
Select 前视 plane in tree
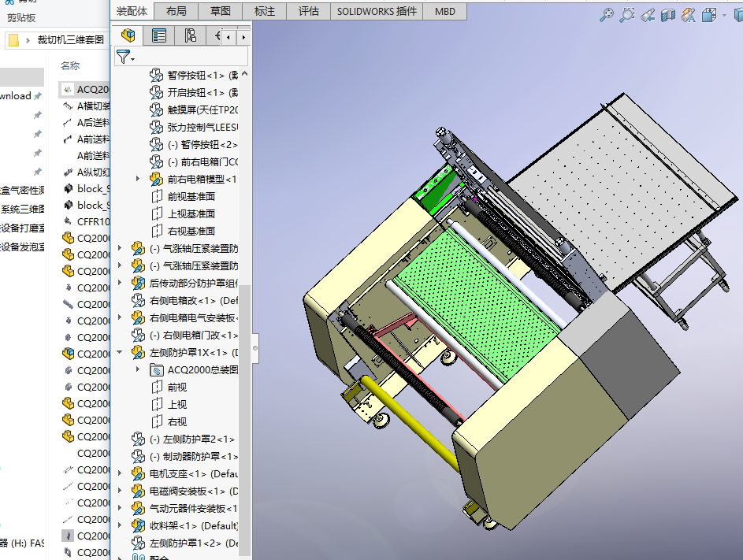tap(169, 388)
